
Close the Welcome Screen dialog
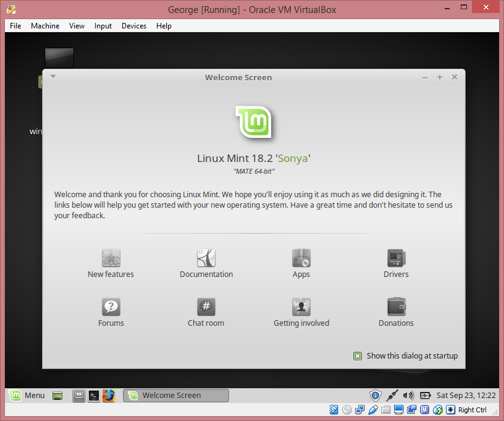455,77
